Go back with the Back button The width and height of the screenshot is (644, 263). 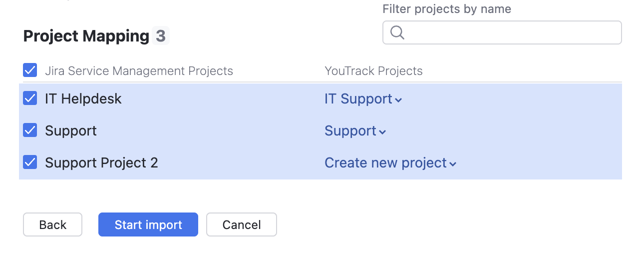pyautogui.click(x=52, y=225)
